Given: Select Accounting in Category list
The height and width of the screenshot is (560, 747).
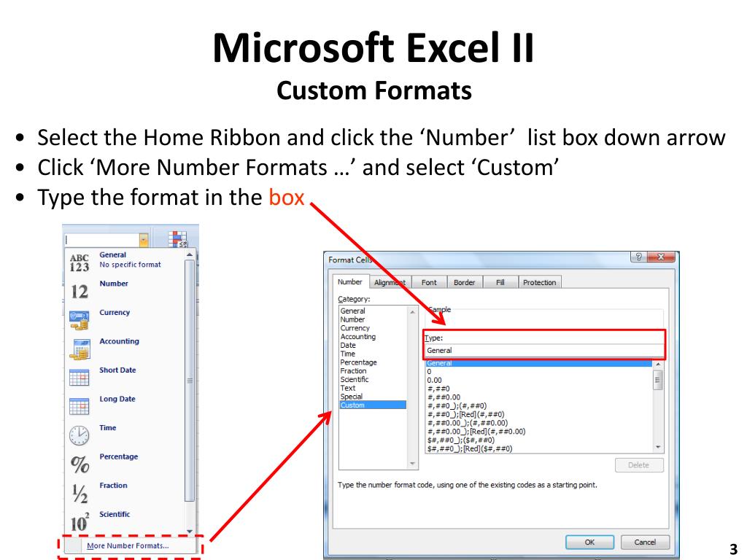Looking at the screenshot, I should click(373, 336).
